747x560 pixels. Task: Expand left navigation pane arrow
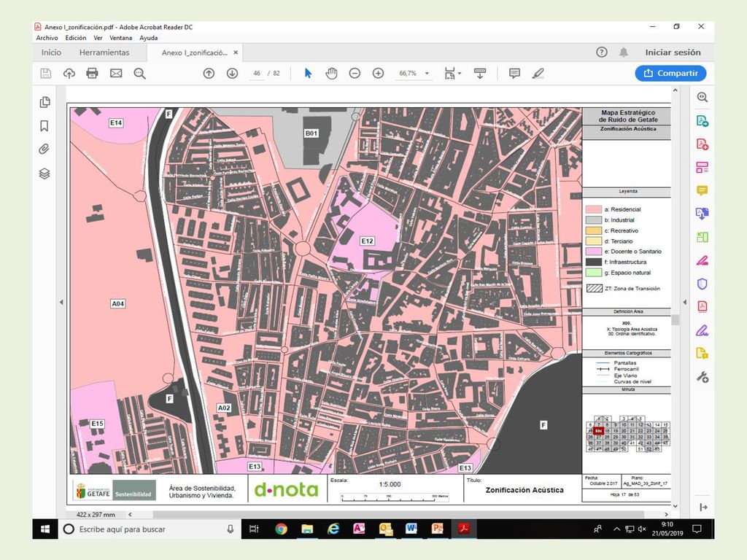[x=61, y=302]
